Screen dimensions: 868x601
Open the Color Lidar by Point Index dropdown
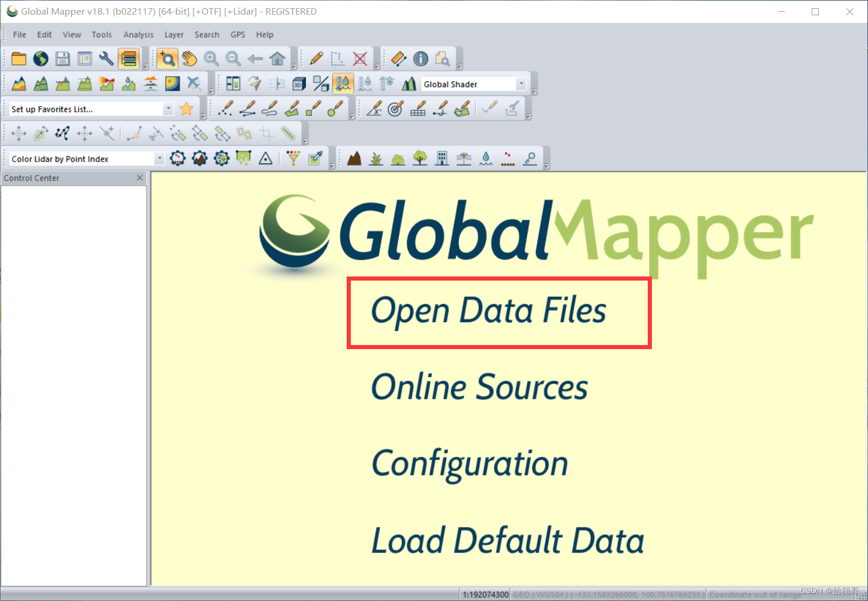tap(159, 158)
